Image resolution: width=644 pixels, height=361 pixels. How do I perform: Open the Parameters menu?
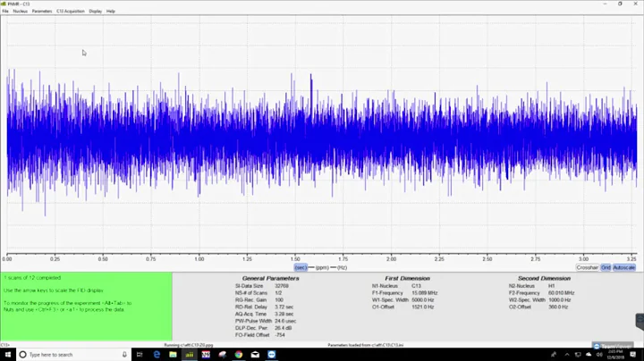click(42, 11)
